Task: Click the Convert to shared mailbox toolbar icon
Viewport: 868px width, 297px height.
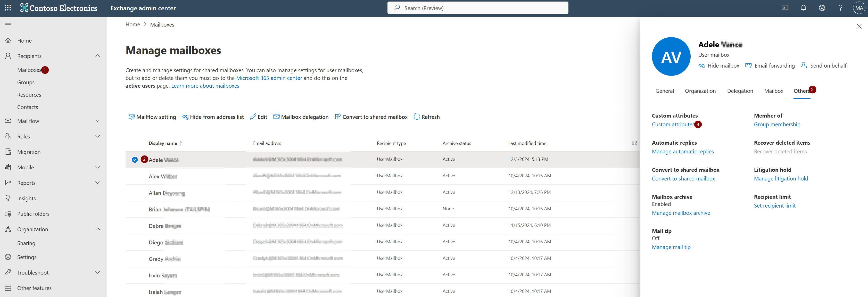Action: pos(338,117)
